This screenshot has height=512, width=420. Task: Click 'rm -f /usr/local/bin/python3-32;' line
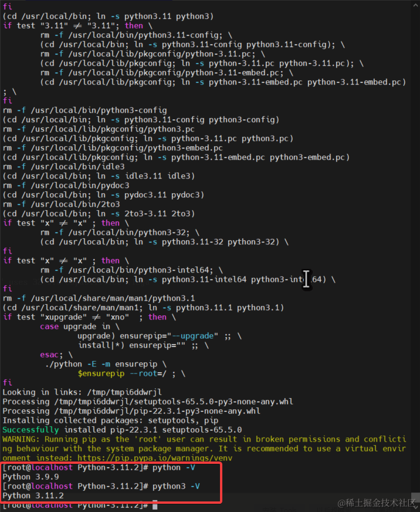(120, 233)
